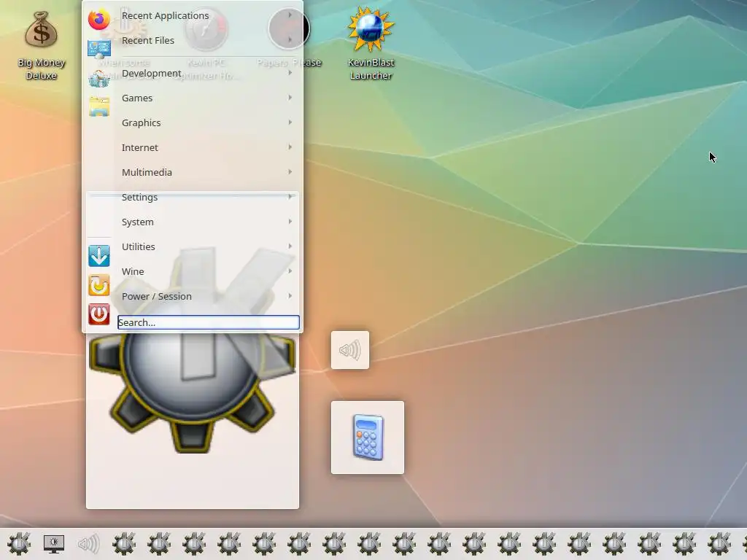The width and height of the screenshot is (747, 560).
Task: Expand the arrow beside Power / Session
Action: 290,296
